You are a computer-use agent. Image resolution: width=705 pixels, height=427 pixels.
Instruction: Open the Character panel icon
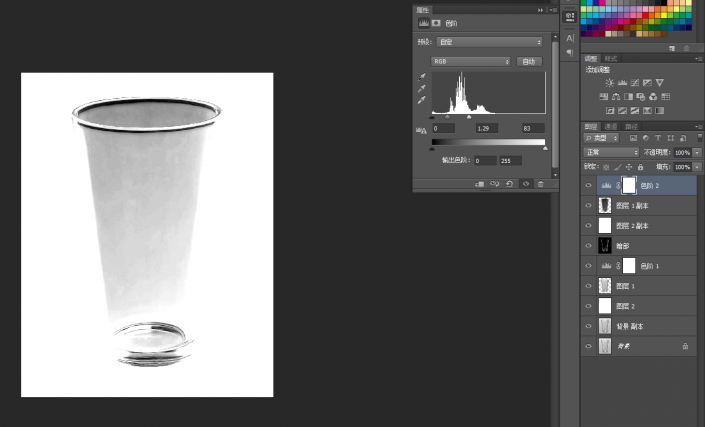(x=570, y=38)
